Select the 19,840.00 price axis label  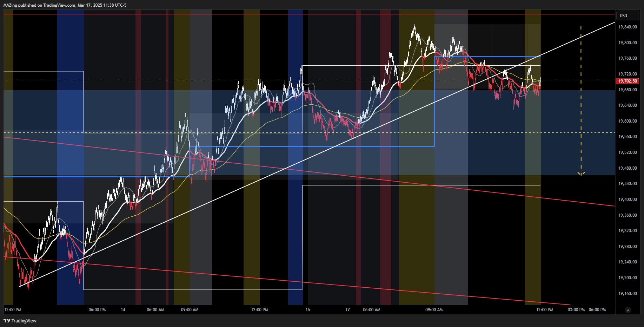click(x=628, y=27)
